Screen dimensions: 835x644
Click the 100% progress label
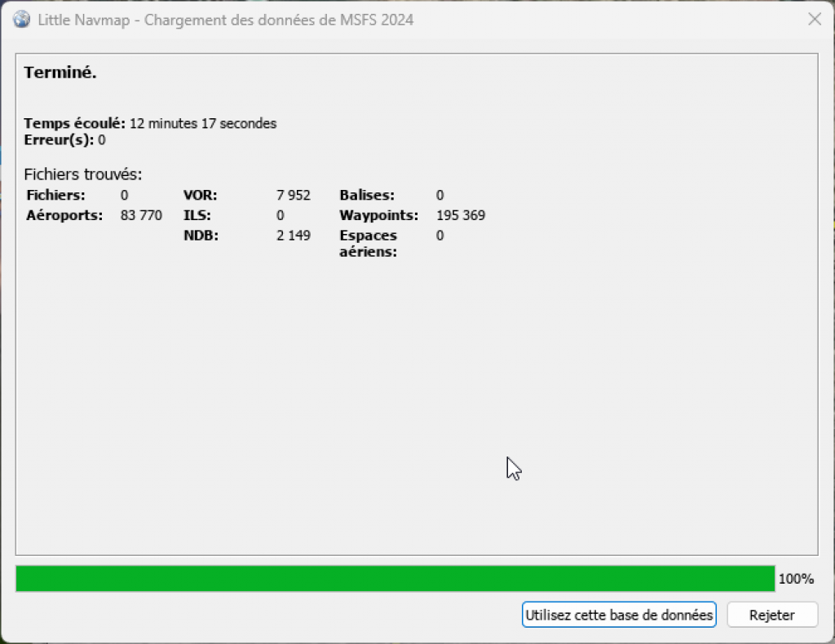[x=796, y=579]
